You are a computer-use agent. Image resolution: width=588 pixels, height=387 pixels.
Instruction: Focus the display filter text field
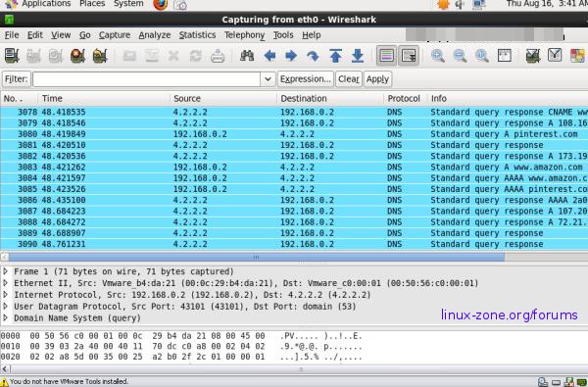pos(147,79)
